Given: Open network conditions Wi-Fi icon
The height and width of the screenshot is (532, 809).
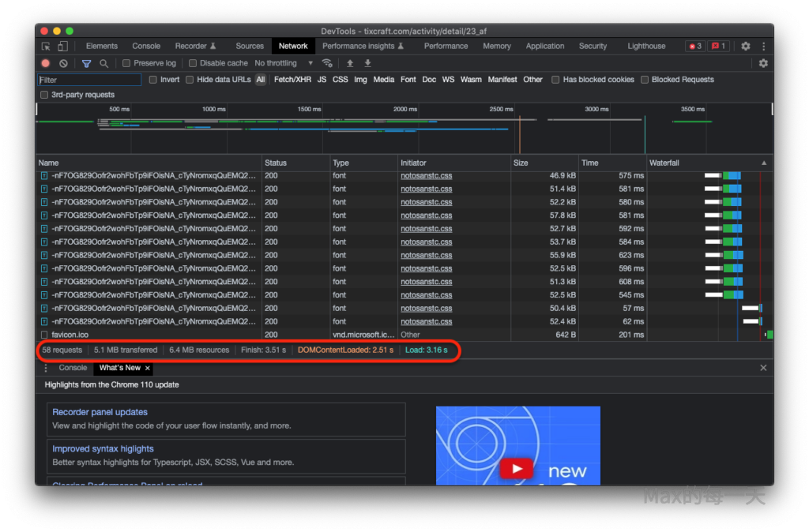Looking at the screenshot, I should pos(327,63).
